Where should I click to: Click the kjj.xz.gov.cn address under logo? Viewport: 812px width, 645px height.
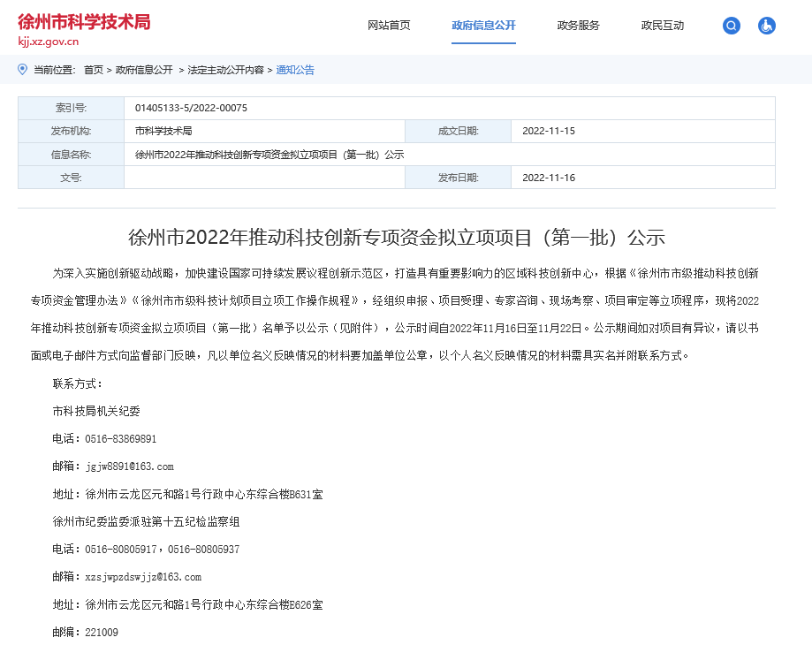pyautogui.click(x=49, y=41)
